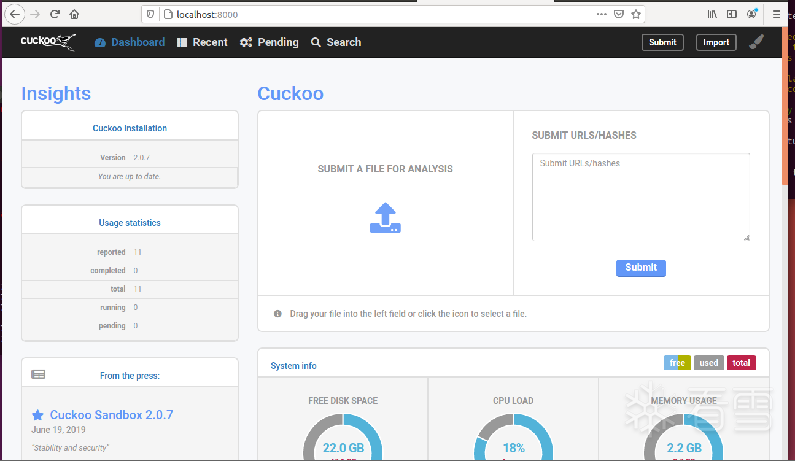The width and height of the screenshot is (795, 462).
Task: Toggle the used legend swatch
Action: tap(709, 363)
